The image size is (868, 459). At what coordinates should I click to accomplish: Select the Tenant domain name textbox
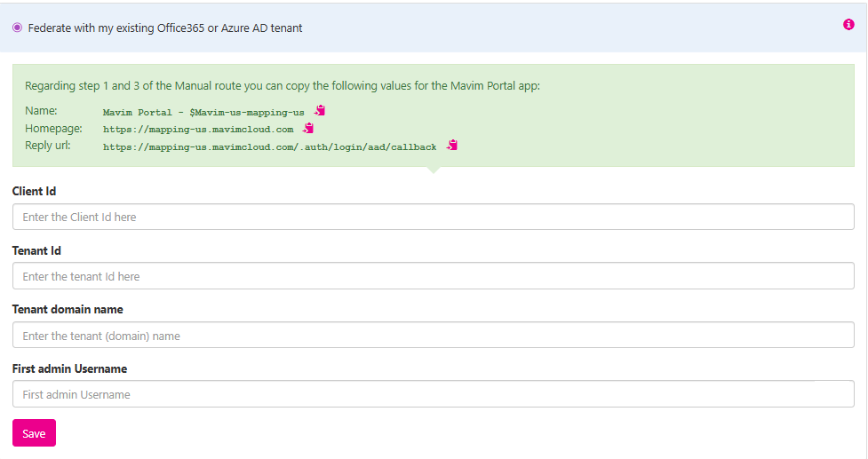click(x=433, y=336)
